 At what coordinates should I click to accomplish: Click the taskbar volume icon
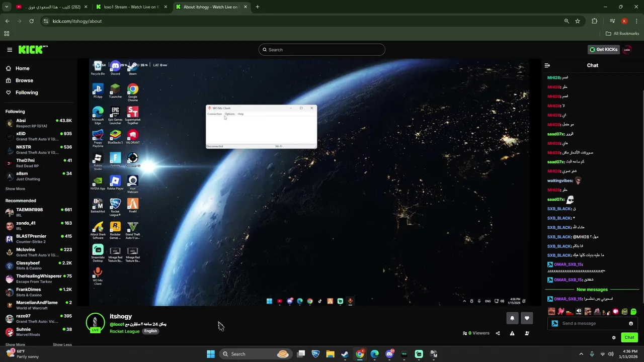[611, 354]
